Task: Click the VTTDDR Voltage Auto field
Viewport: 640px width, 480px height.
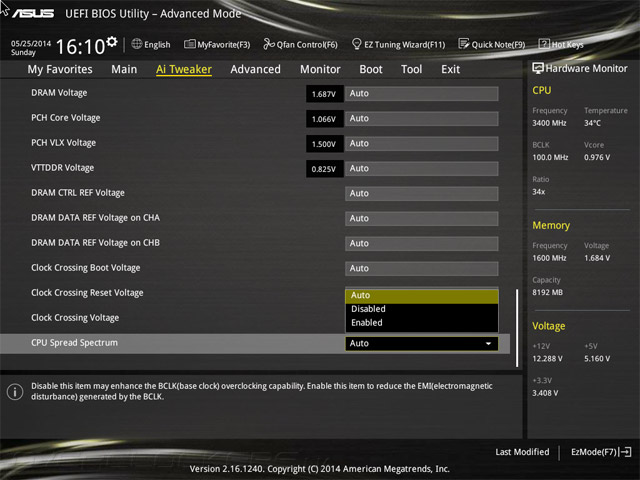Action: [x=422, y=169]
